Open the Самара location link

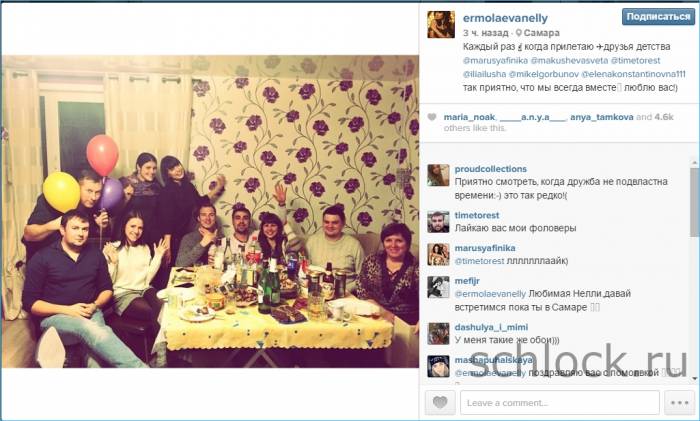[x=542, y=33]
